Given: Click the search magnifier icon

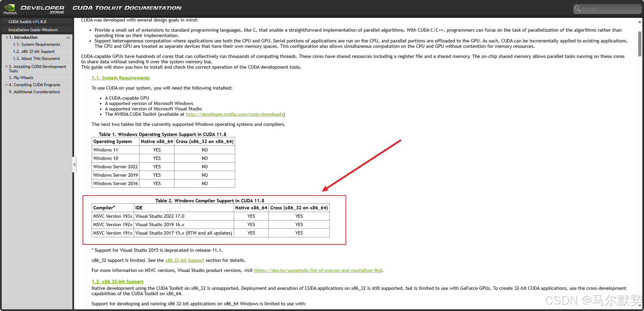Looking at the screenshot, I should pyautogui.click(x=578, y=9).
